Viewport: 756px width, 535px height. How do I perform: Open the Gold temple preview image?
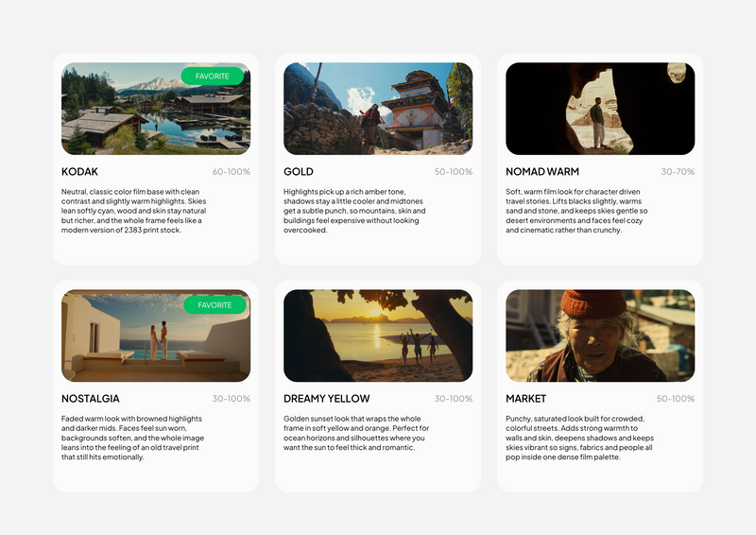(378, 109)
